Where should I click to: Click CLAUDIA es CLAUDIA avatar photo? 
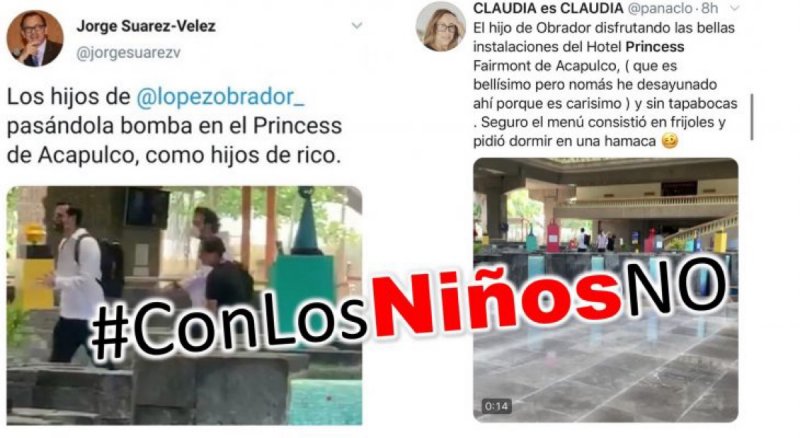pos(441,27)
